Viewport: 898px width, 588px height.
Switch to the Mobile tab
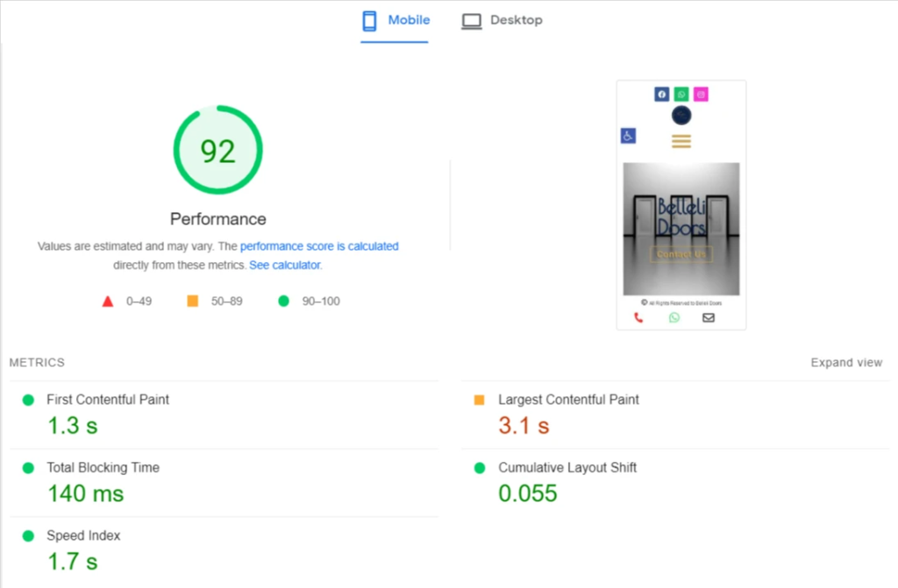pos(396,20)
